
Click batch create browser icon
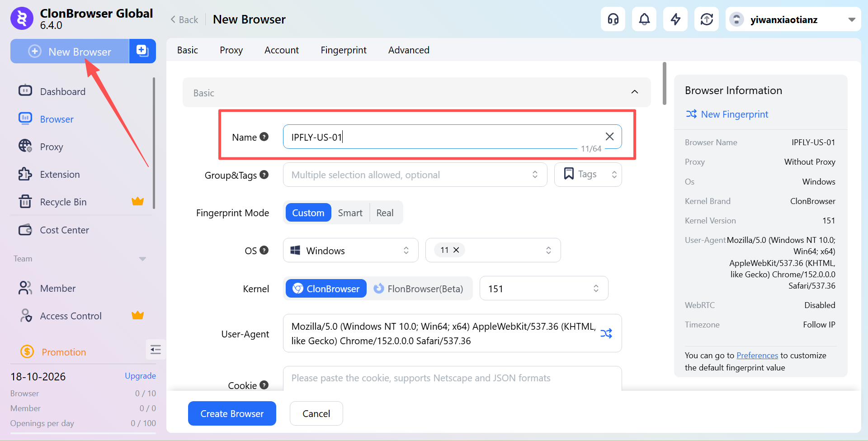[x=142, y=51]
